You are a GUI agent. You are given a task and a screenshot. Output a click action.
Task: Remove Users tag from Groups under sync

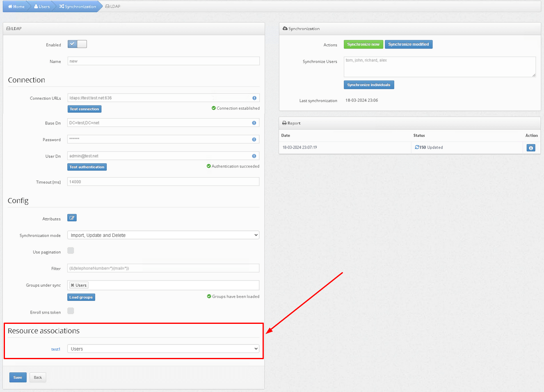tap(73, 285)
